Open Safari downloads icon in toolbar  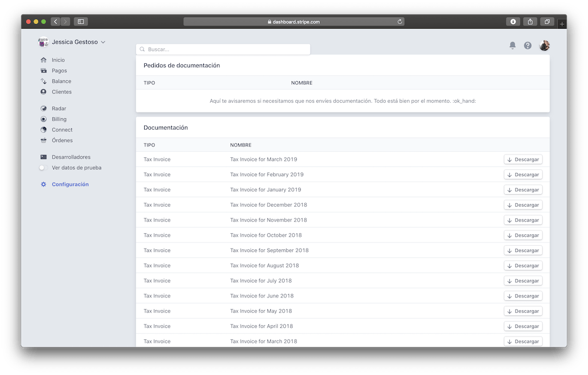513,22
